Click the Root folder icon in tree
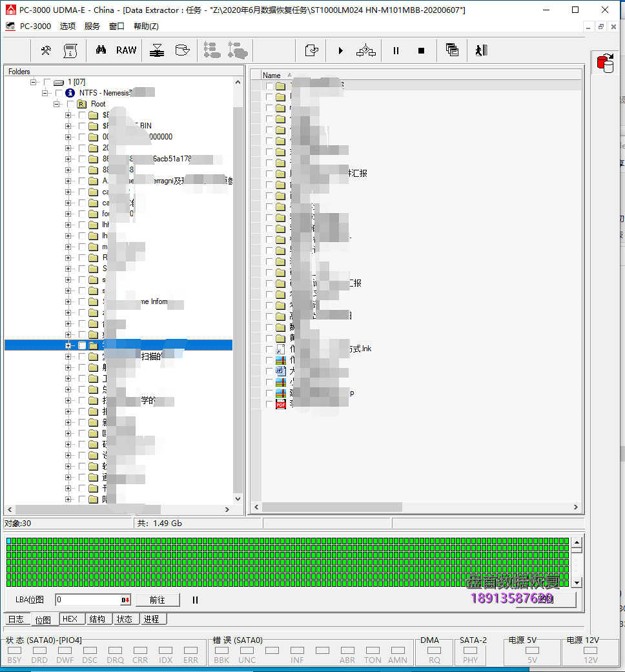This screenshot has height=672, width=625. 81,104
